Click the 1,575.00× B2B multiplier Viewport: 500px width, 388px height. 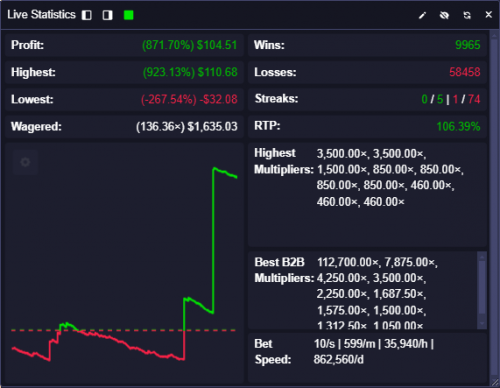click(343, 311)
